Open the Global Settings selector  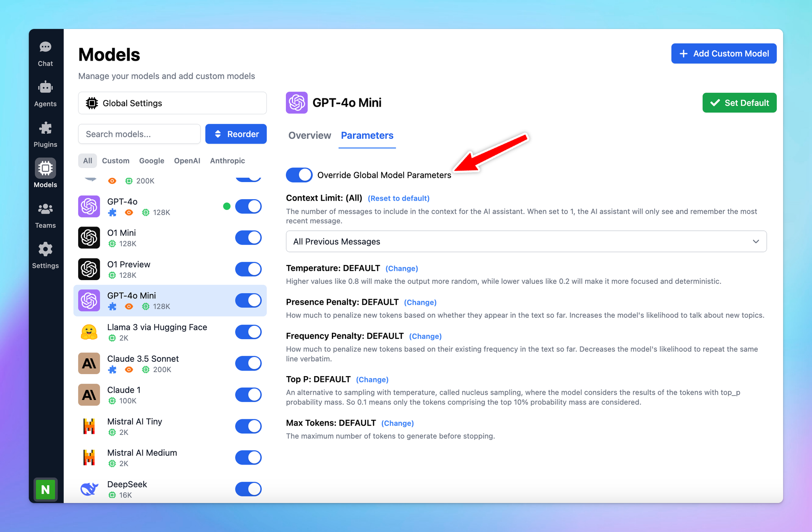point(172,103)
